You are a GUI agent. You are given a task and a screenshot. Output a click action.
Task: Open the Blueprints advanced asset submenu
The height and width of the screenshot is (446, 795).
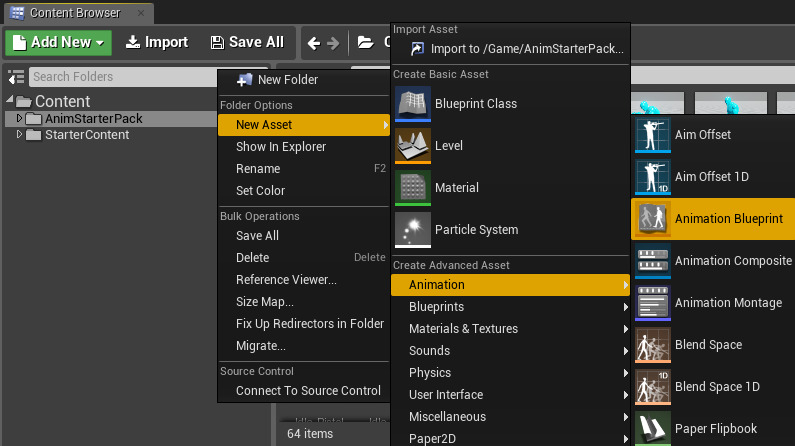coord(436,307)
